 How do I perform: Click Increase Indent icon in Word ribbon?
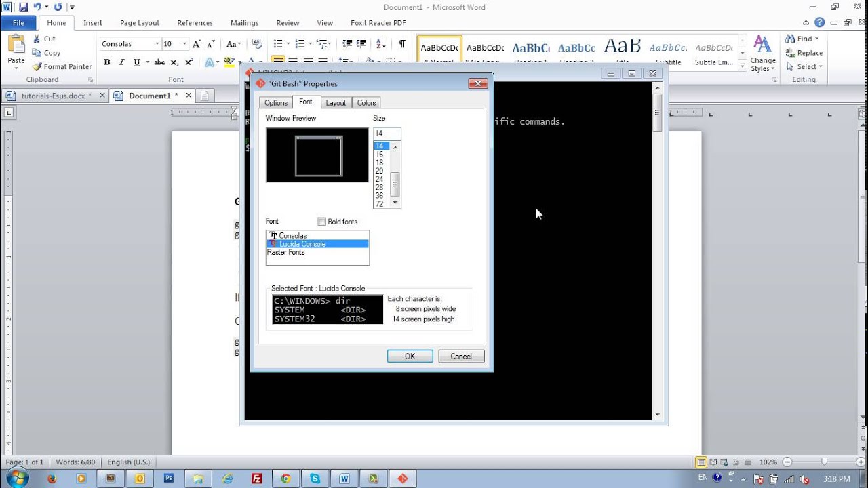362,44
